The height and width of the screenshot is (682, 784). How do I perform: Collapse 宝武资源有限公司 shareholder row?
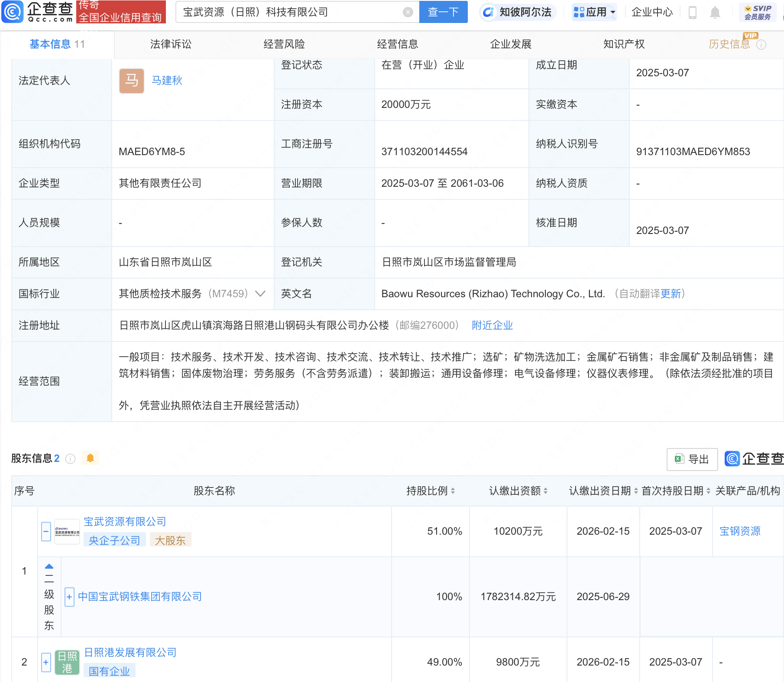[46, 531]
